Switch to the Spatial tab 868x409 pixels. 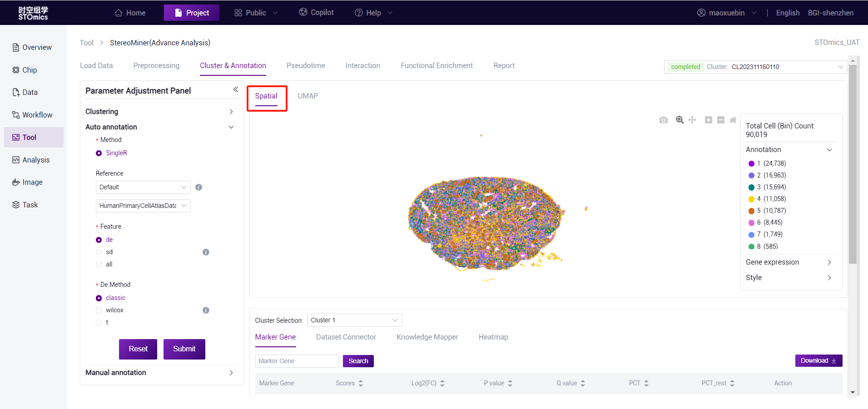[266, 96]
